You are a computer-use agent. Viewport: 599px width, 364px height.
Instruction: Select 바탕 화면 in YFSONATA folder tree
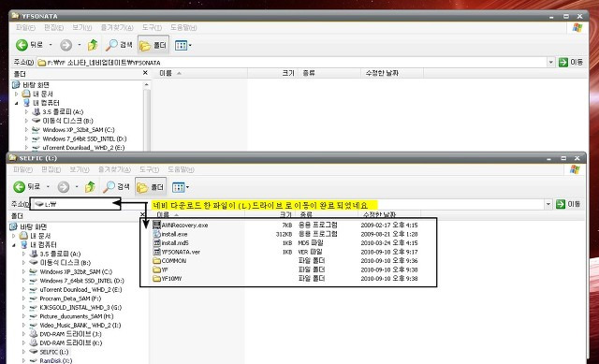[x=31, y=85]
